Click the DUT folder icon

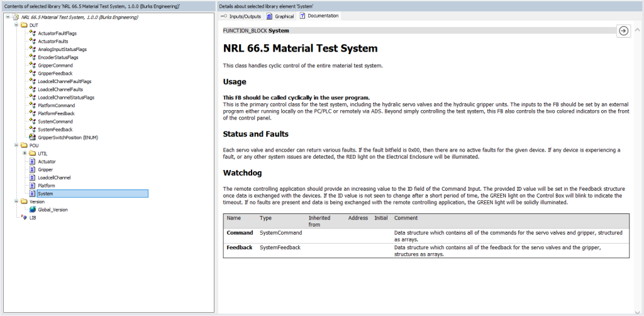click(25, 25)
